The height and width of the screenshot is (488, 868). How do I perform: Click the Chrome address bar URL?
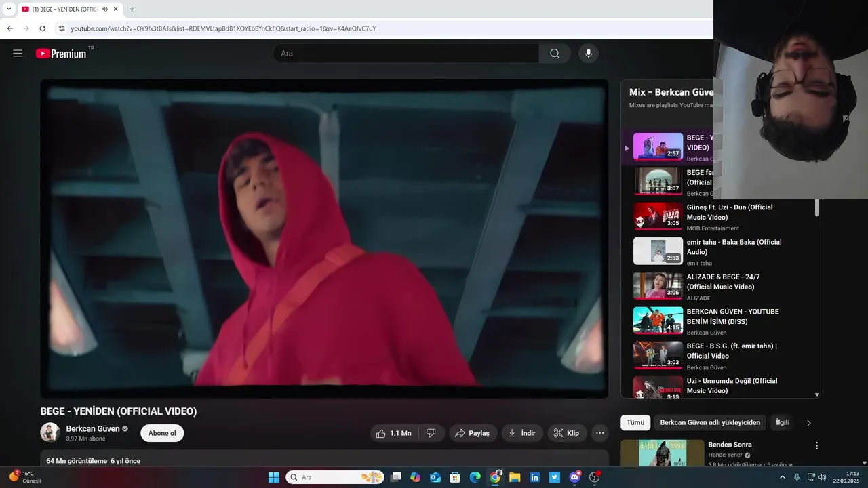click(223, 28)
